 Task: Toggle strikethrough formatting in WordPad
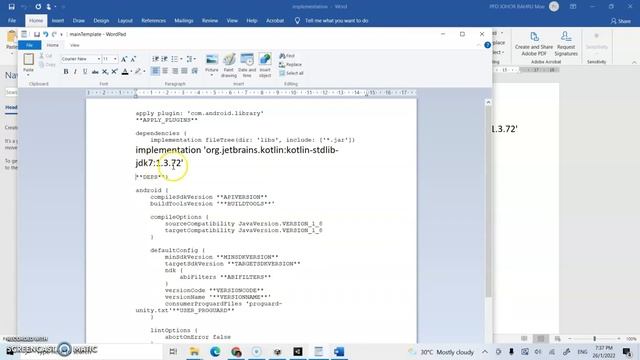pos(95,72)
